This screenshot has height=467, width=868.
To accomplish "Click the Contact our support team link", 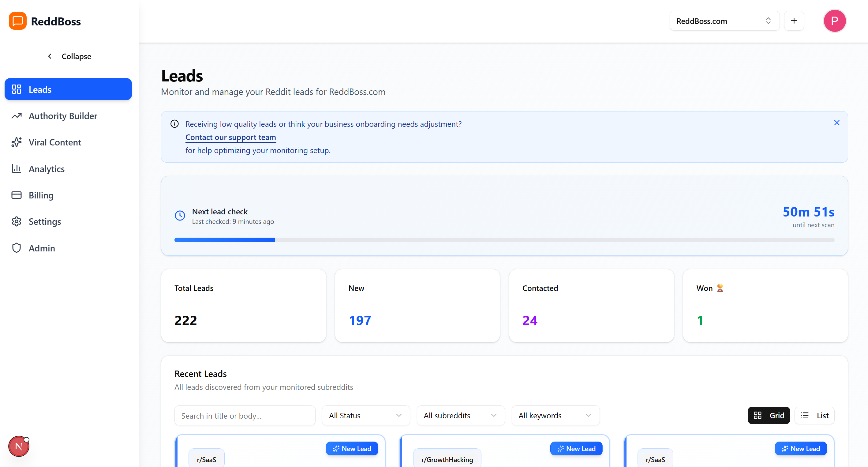I will 230,137.
